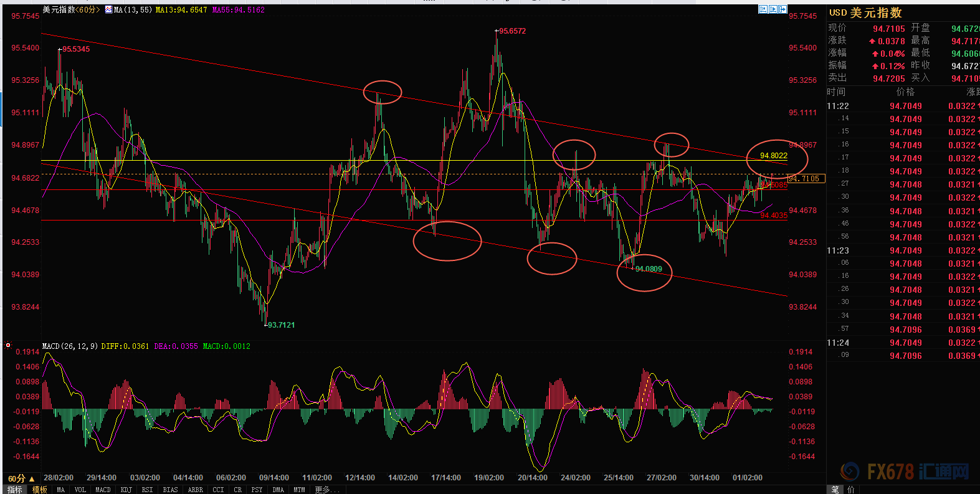Click the 笔 tab at bottom right
This screenshot has height=494, width=980.
835,490
